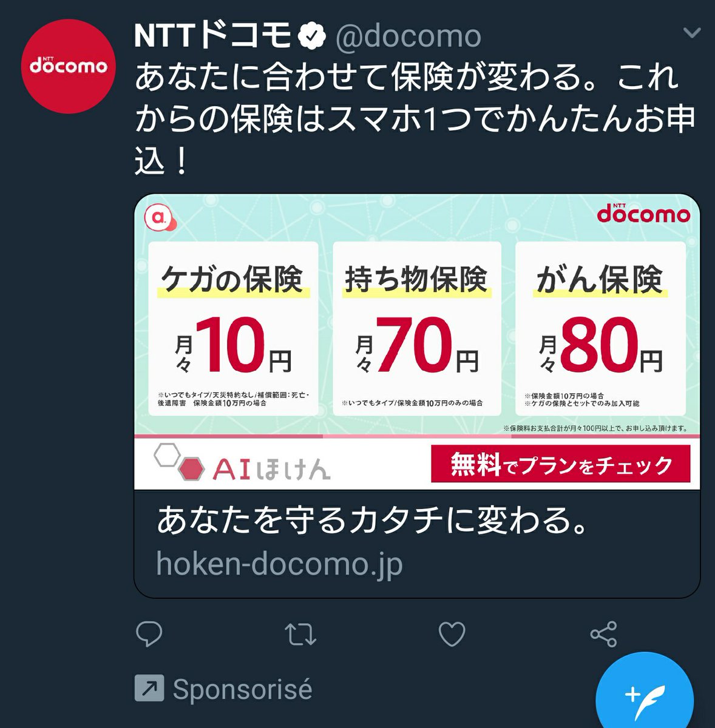Click the NTTドコモ account name
The width and height of the screenshot is (715, 728).
(213, 36)
